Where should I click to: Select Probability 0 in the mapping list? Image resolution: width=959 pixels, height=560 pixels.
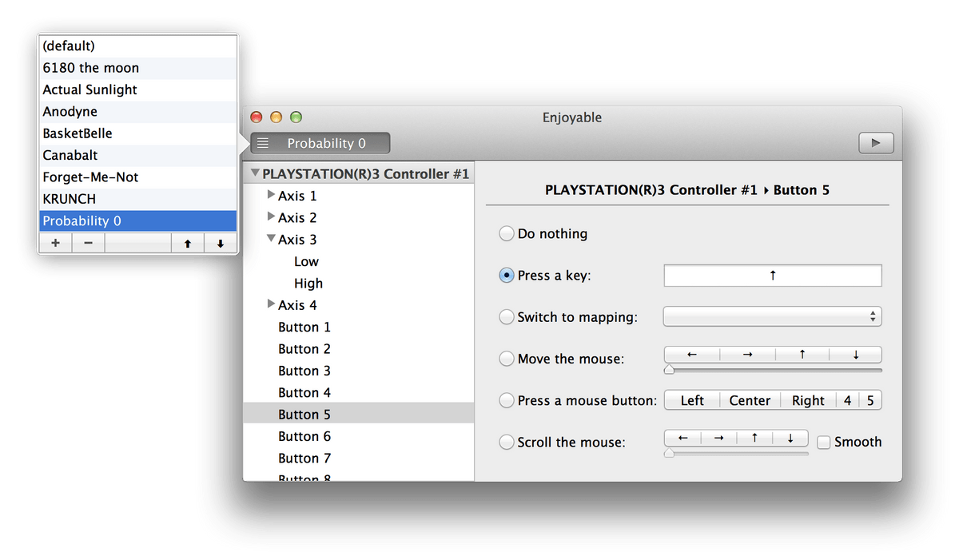pos(137,220)
